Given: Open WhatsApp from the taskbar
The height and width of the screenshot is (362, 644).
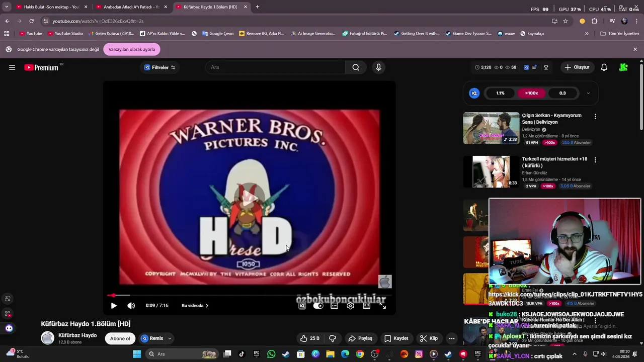Looking at the screenshot, I should click(271, 354).
